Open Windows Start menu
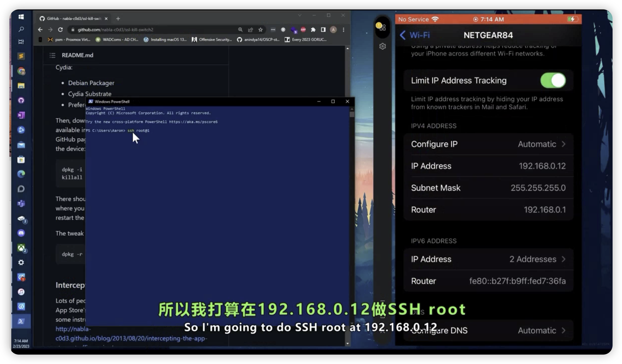Image resolution: width=622 pixels, height=364 pixels. point(21,17)
